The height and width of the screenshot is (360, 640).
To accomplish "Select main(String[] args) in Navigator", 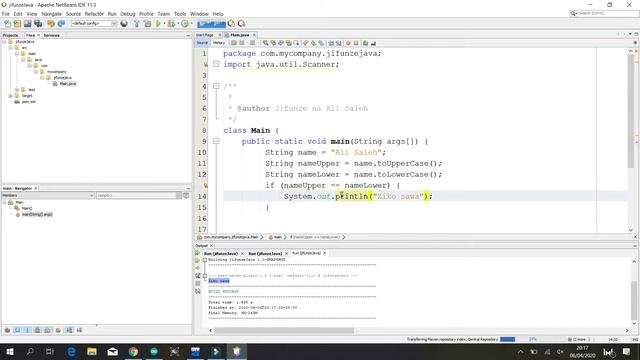I will [x=37, y=214].
